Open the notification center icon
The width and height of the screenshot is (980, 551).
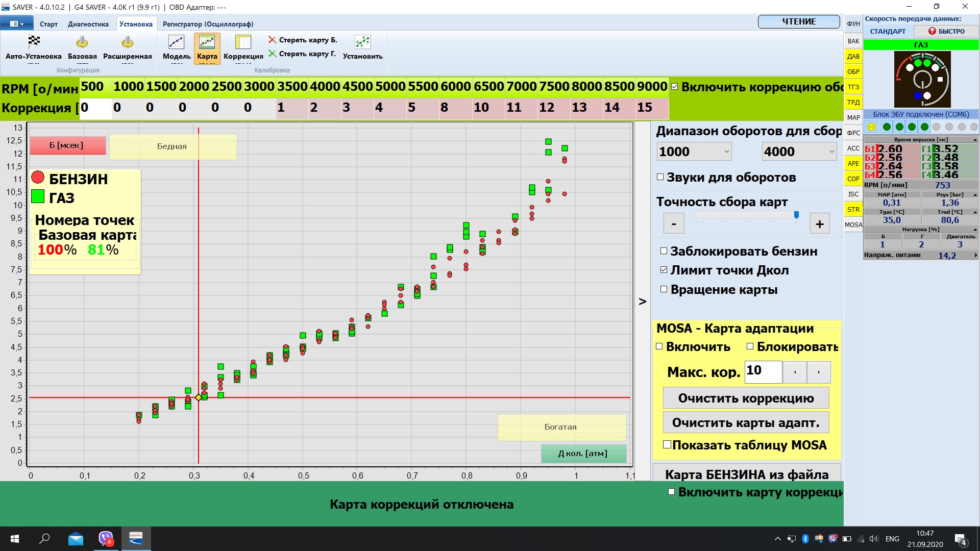click(960, 540)
